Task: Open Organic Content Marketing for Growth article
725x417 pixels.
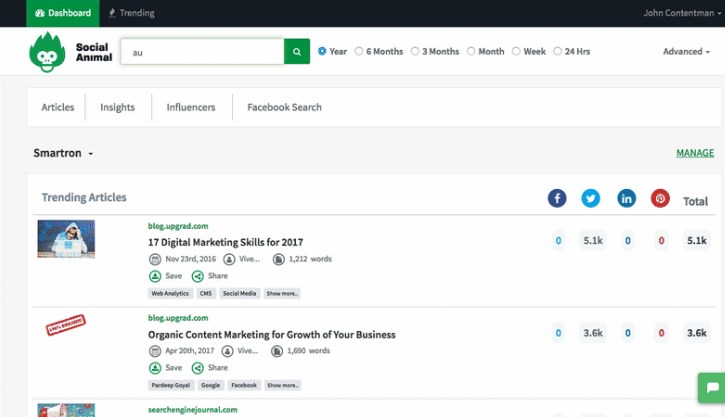Action: tap(272, 335)
